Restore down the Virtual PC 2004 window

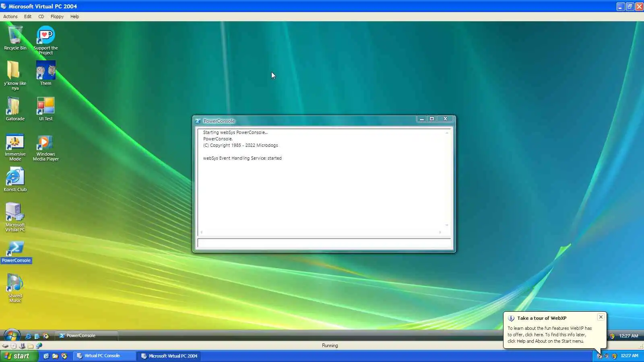tap(630, 6)
